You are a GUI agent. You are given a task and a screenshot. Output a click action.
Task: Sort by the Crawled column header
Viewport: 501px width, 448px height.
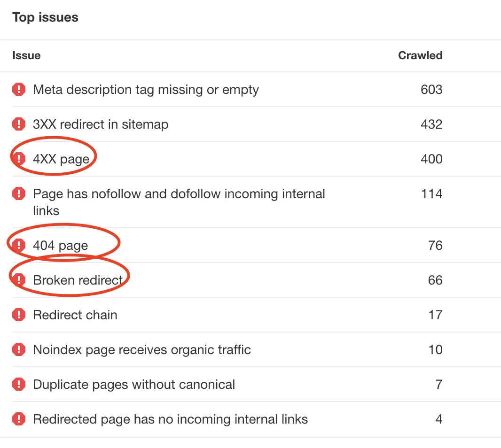(x=420, y=55)
